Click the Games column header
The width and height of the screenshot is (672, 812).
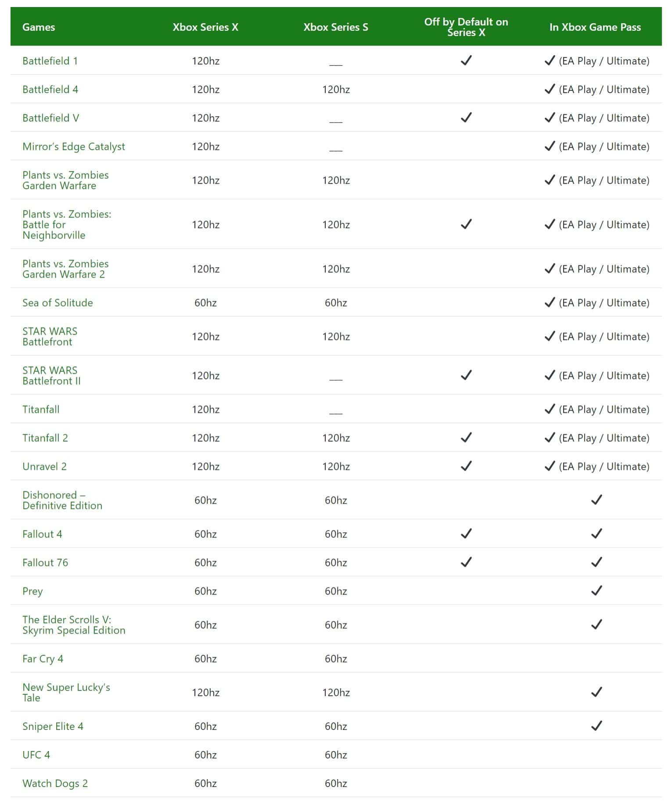(x=39, y=27)
